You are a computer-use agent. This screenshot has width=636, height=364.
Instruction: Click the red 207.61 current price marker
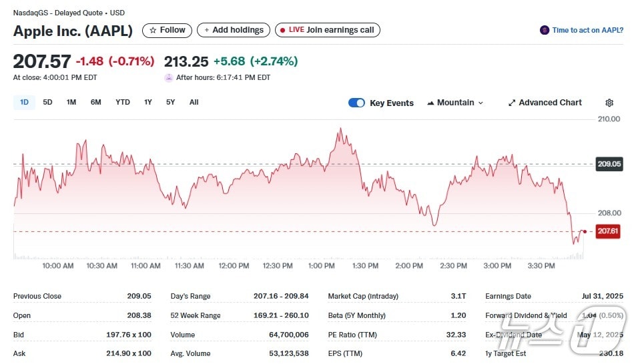608,231
